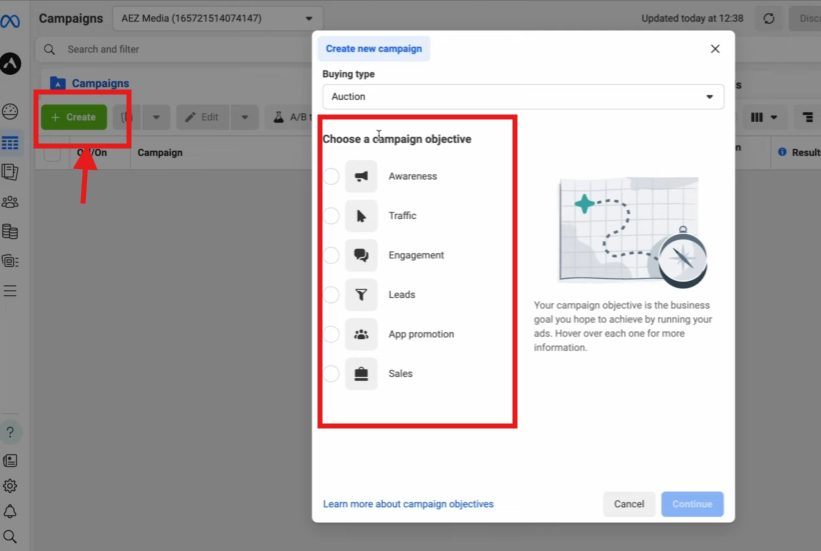
Task: Select the Sales objective radio button
Action: coord(331,374)
